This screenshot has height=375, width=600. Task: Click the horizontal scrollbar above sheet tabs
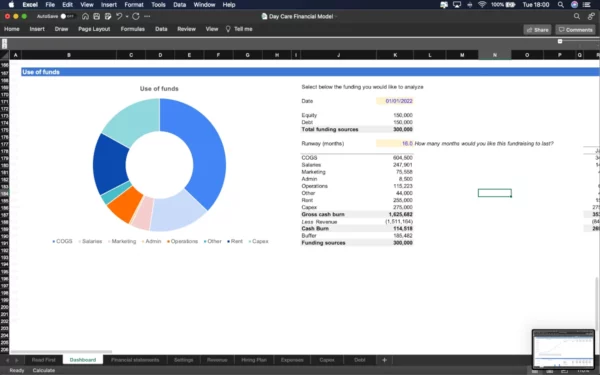pyautogui.click(x=61, y=351)
